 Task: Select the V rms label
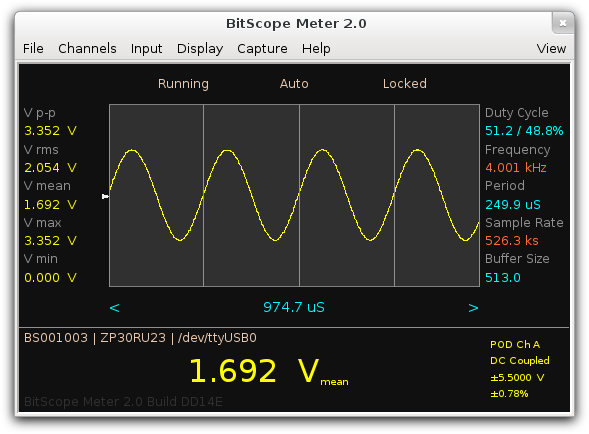pyautogui.click(x=41, y=150)
